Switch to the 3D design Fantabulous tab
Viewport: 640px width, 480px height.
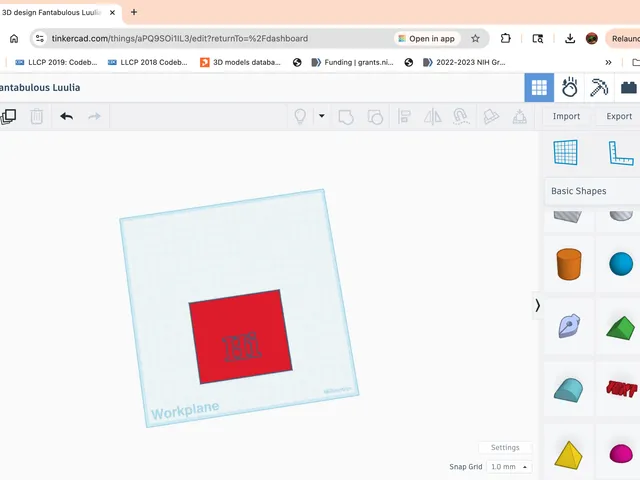point(51,12)
